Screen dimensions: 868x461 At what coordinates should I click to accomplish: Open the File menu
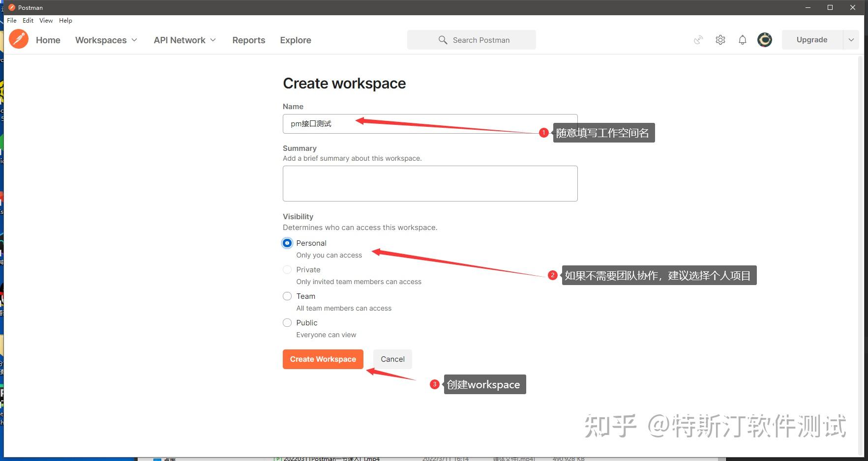point(12,21)
